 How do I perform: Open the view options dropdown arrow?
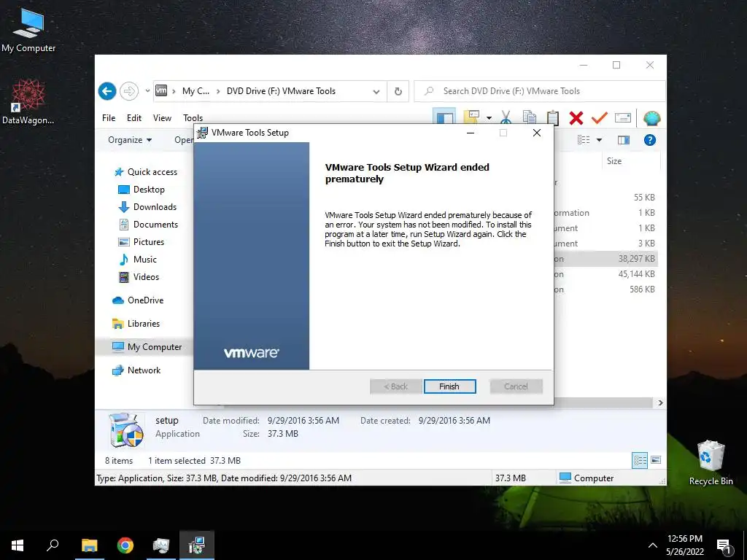pos(600,140)
